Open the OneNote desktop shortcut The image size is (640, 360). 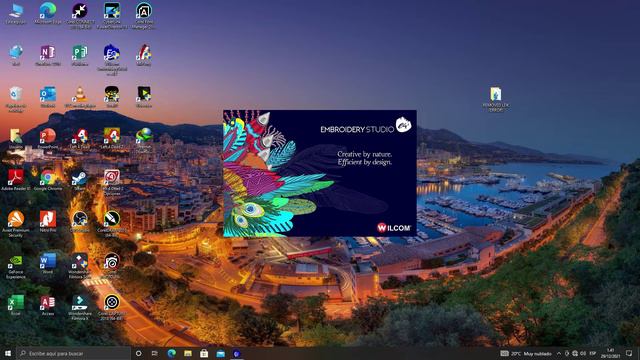pyautogui.click(x=48, y=55)
